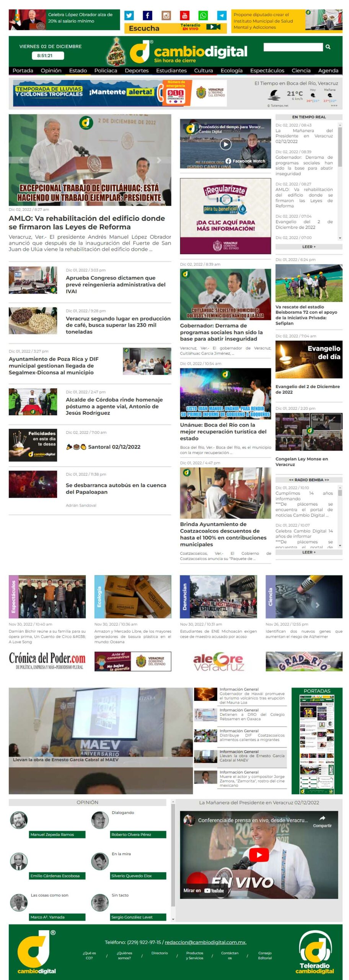349x980 pixels.
Task: Open the Twitter social icon
Action: point(129,16)
